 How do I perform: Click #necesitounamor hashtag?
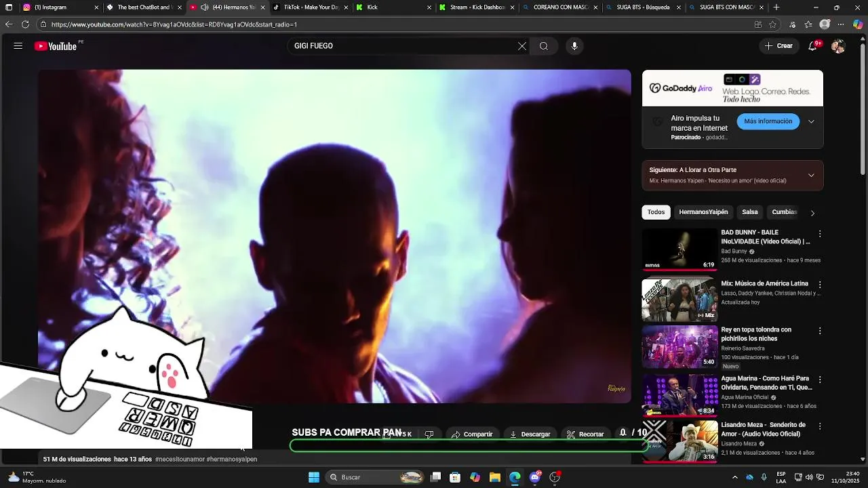pos(180,459)
